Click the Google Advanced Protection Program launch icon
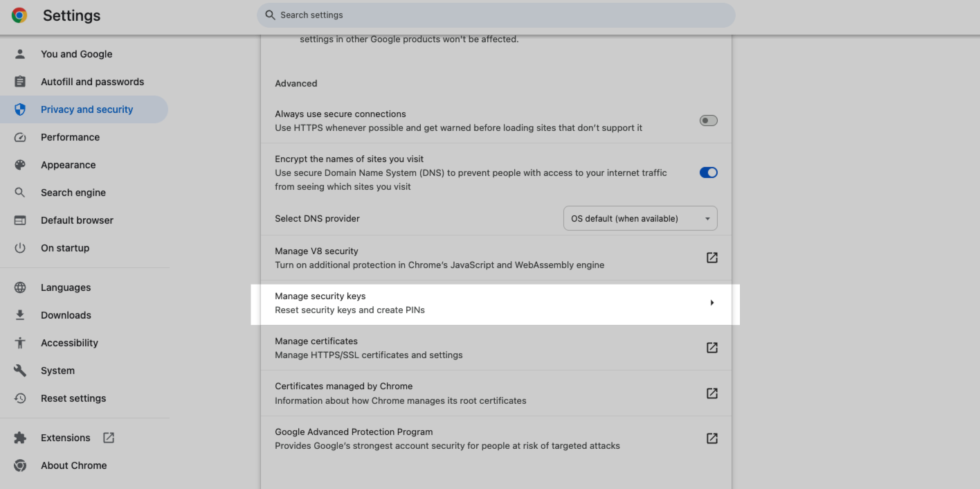This screenshot has width=980, height=489. (x=711, y=438)
